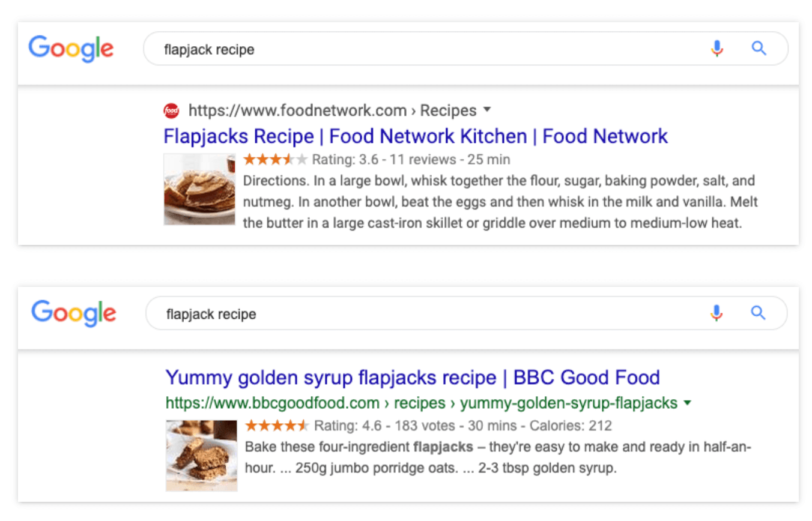Click the top search field containing flapjack recipe
The image size is (812, 521).
pos(465,49)
